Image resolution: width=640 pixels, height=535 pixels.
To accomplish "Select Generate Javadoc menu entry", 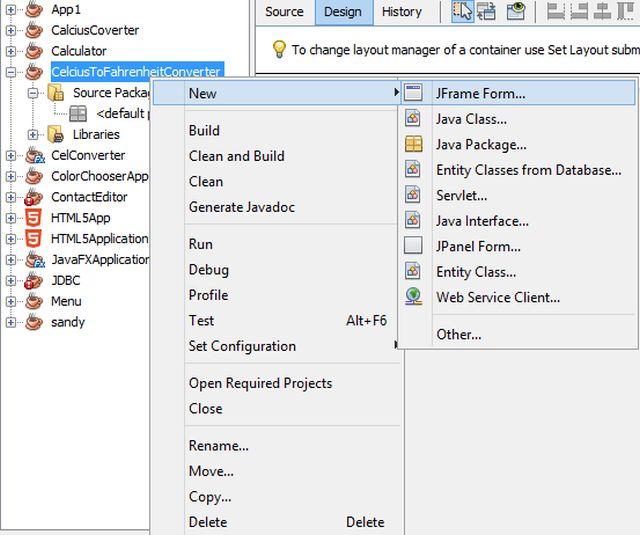I will tap(276, 207).
